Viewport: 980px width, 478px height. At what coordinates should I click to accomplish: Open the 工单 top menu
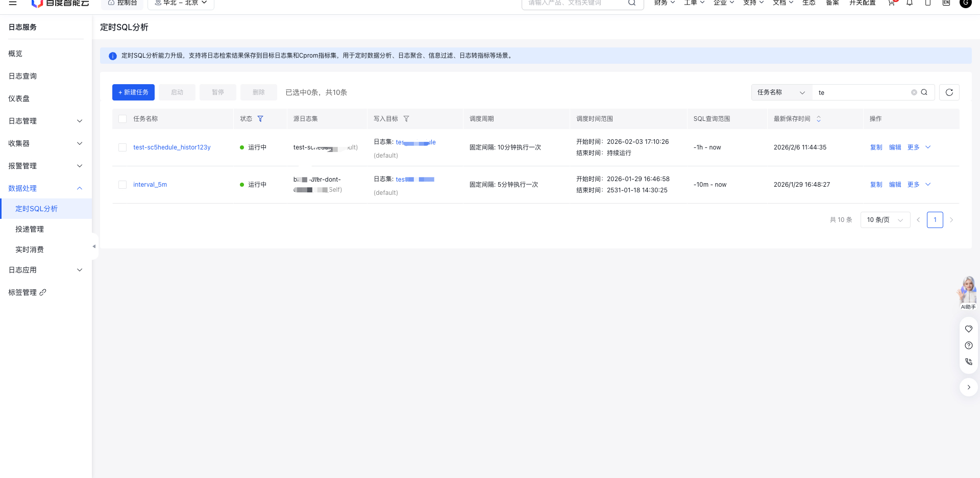pyautogui.click(x=694, y=3)
